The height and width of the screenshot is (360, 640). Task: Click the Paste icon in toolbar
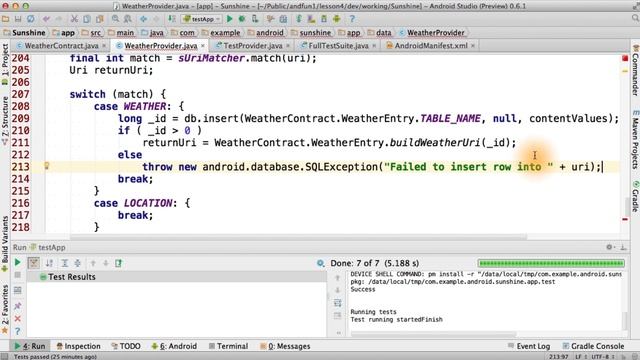click(x=99, y=19)
